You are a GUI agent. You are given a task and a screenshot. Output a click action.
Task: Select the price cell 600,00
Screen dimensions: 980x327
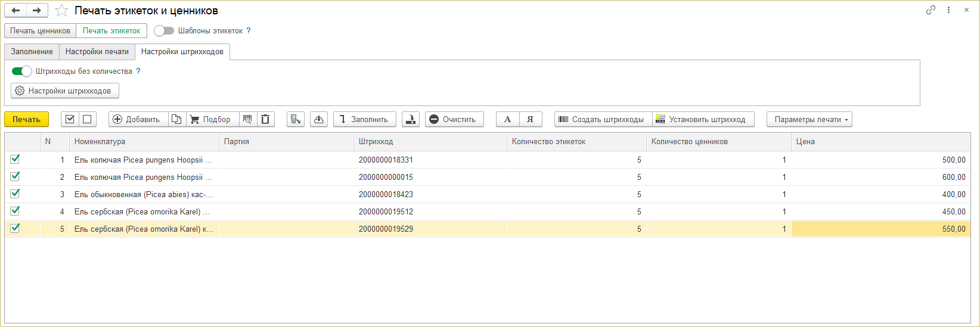(x=881, y=177)
